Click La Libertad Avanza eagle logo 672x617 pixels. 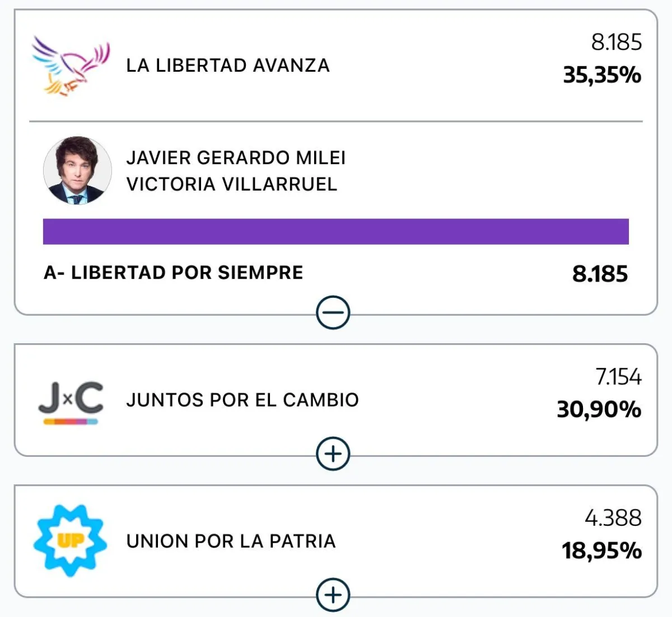pos(71,66)
